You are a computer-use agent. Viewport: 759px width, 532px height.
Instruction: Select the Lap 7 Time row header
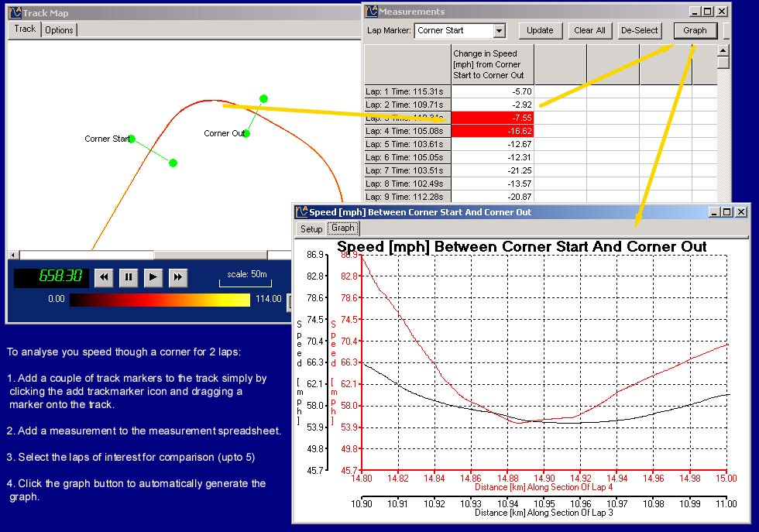(407, 170)
